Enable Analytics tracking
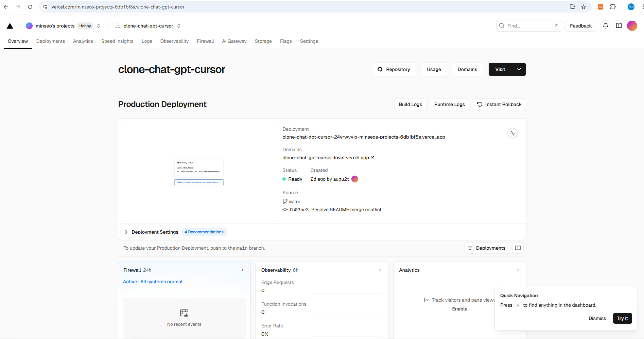644x339 pixels. pos(460,309)
